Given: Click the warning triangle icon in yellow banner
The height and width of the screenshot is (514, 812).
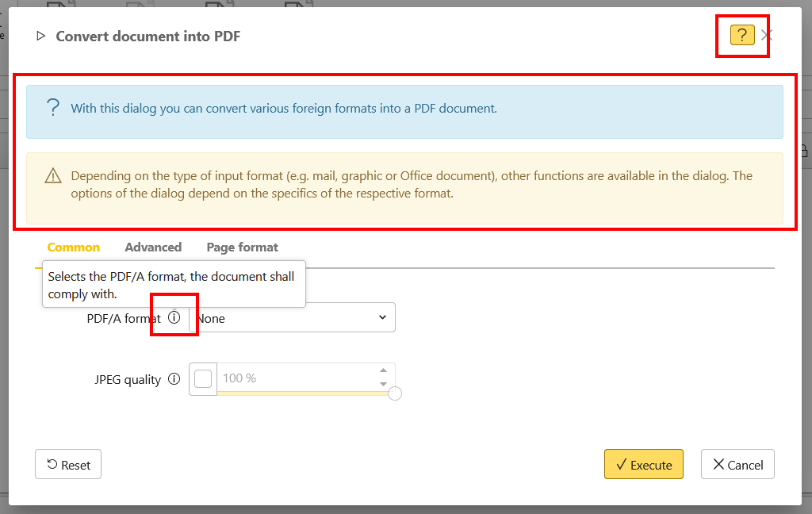Looking at the screenshot, I should click(x=53, y=176).
